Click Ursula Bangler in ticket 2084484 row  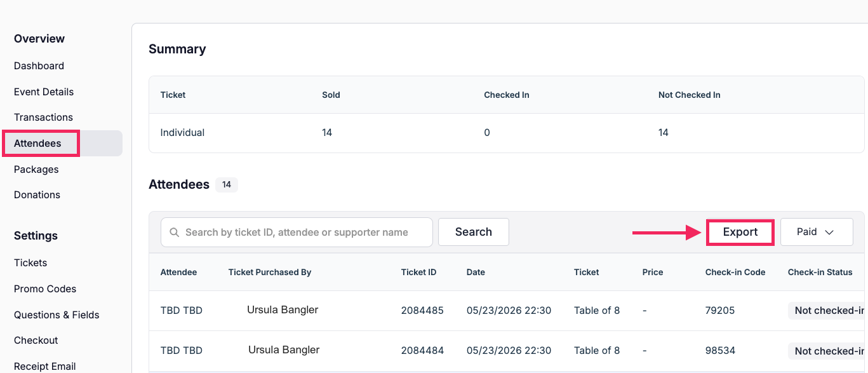click(284, 350)
